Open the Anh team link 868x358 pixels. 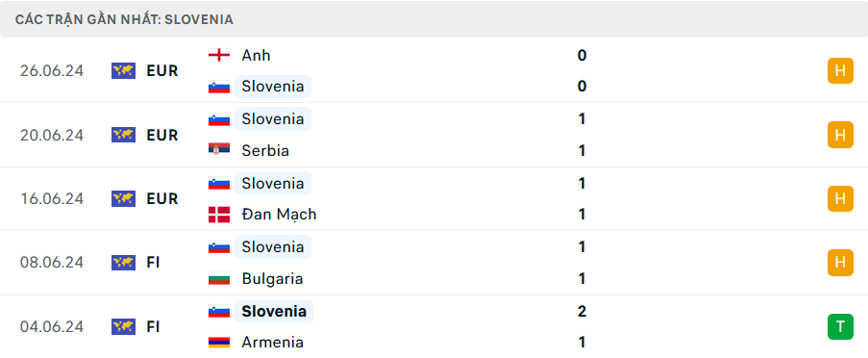[x=256, y=55]
